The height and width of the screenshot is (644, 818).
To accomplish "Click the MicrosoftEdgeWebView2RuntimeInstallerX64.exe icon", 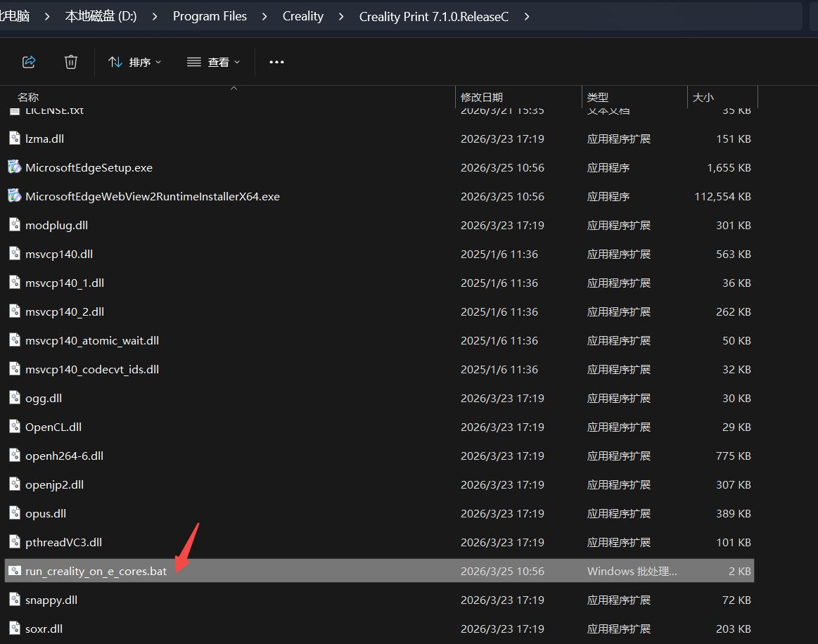I will [15, 195].
